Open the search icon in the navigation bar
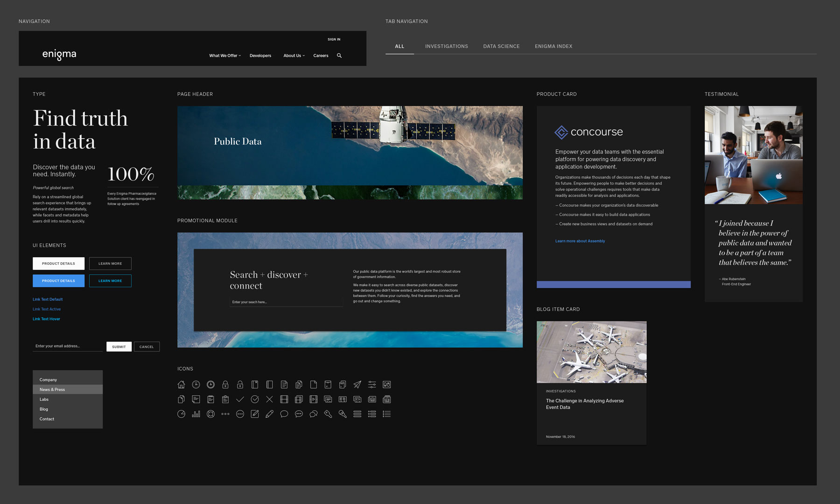Screen dimensions: 840x504 coord(339,56)
